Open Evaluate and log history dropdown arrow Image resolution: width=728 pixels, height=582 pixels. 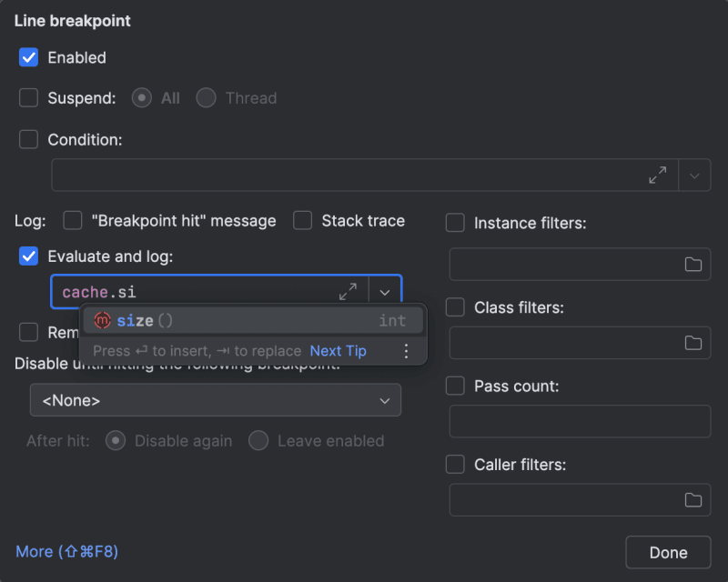(x=385, y=292)
